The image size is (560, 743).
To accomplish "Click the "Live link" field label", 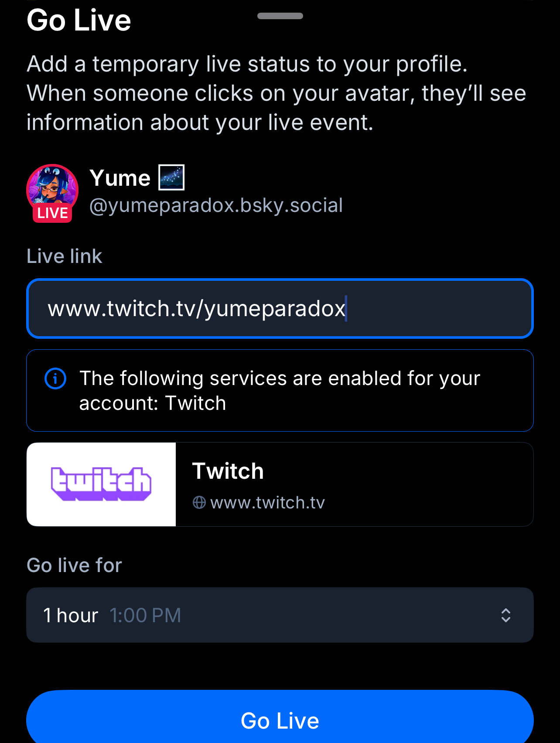I will click(65, 256).
